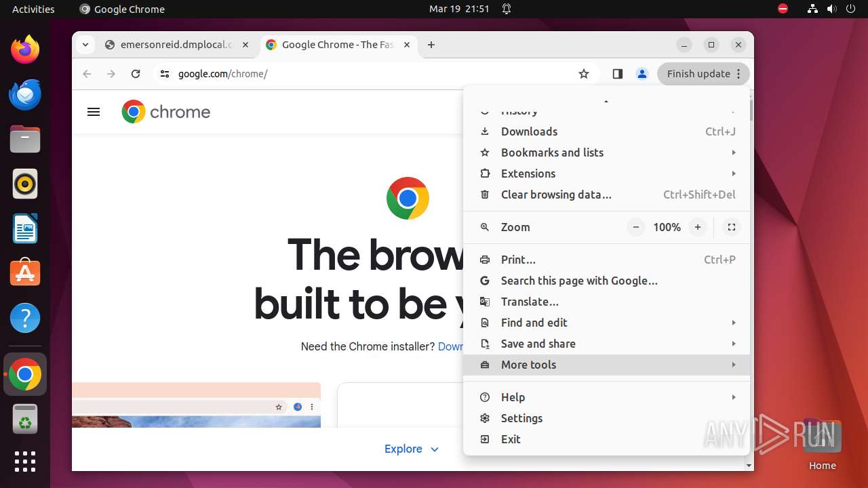Open the profile avatar menu
The width and height of the screenshot is (868, 488).
point(642,74)
